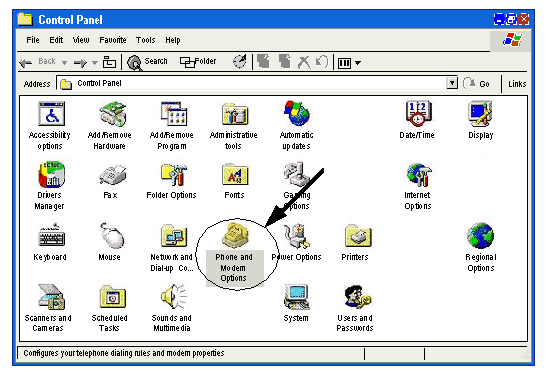Open Accessibility options icon
552x372 pixels.
click(51, 113)
